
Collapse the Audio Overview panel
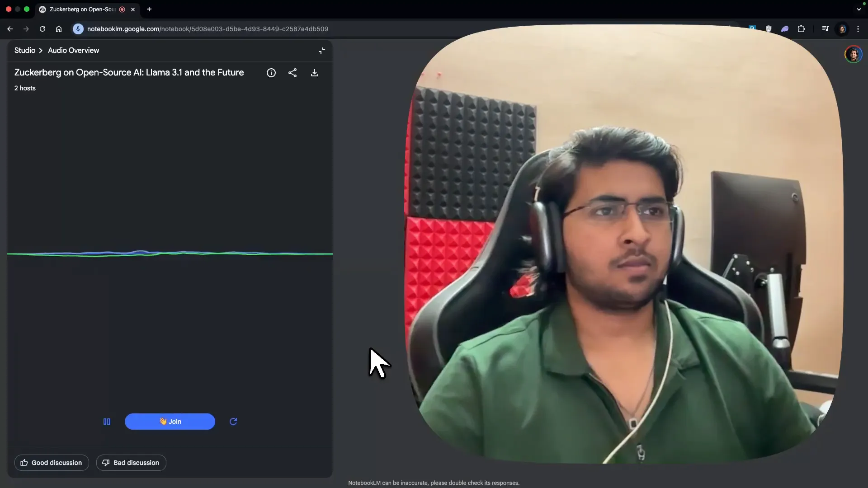(x=322, y=51)
